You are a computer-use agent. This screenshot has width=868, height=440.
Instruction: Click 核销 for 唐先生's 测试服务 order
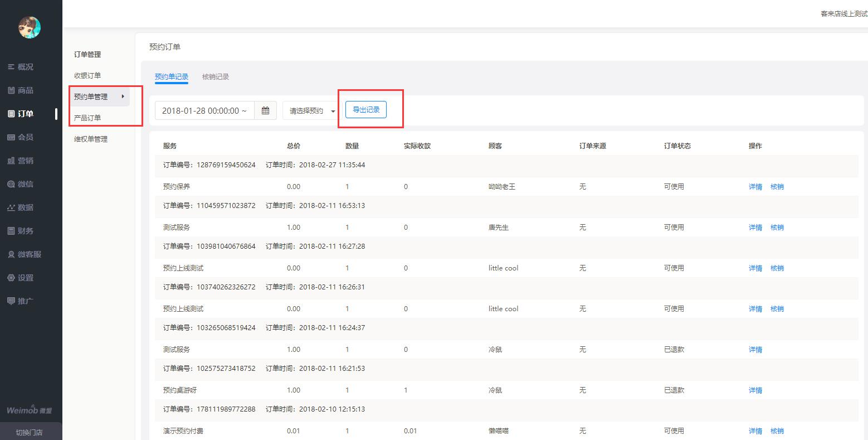click(x=777, y=228)
